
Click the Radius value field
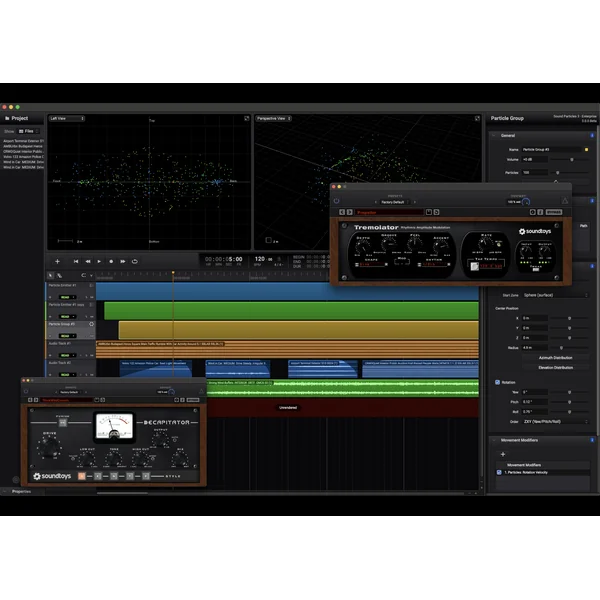(x=535, y=348)
